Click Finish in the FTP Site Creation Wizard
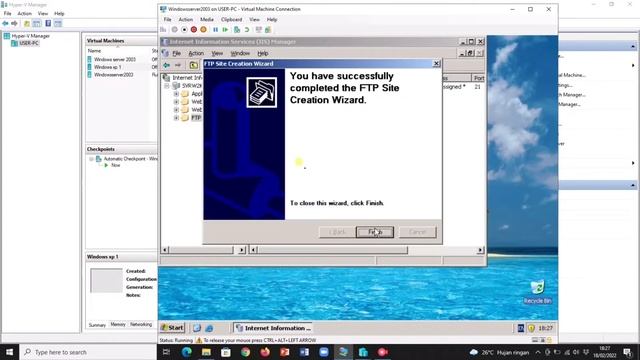Screen dimensions: 640x360 (x=375, y=232)
